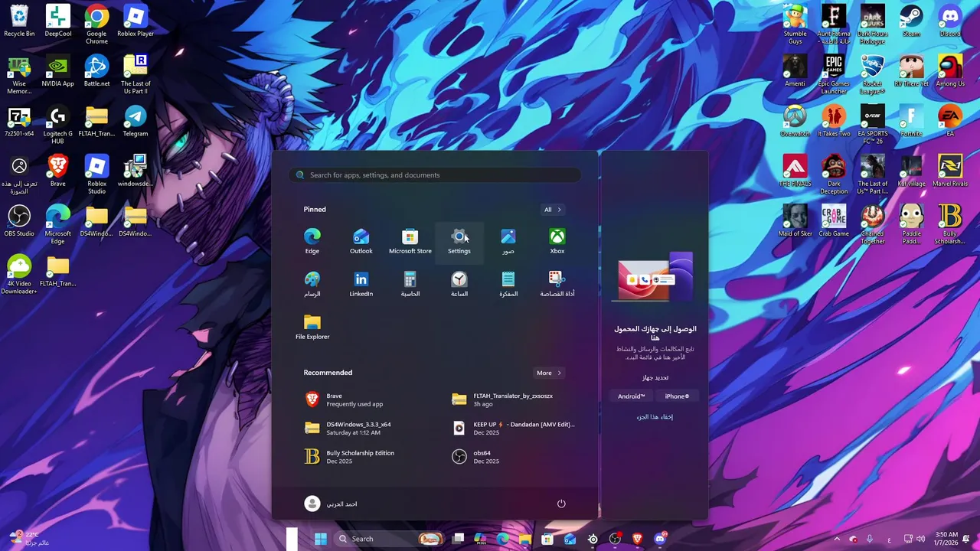This screenshot has height=551, width=980.
Task: Open the pinned Notepad app
Action: (x=508, y=284)
